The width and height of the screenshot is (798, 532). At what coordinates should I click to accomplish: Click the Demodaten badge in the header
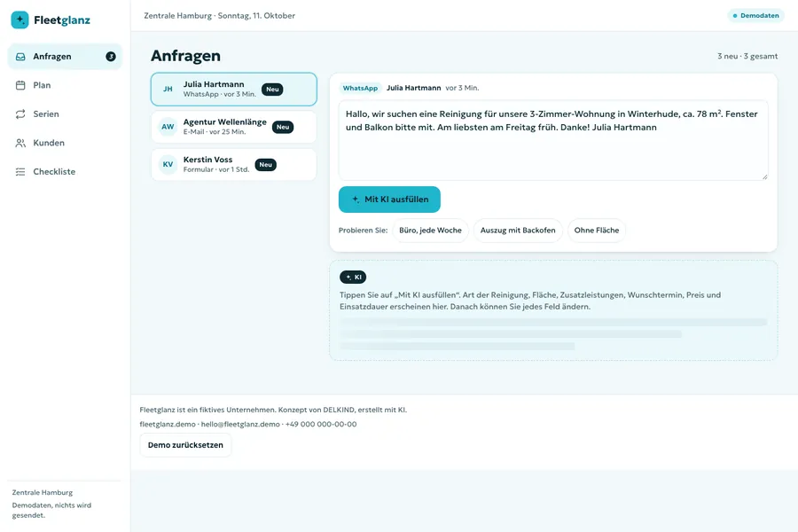(x=755, y=16)
